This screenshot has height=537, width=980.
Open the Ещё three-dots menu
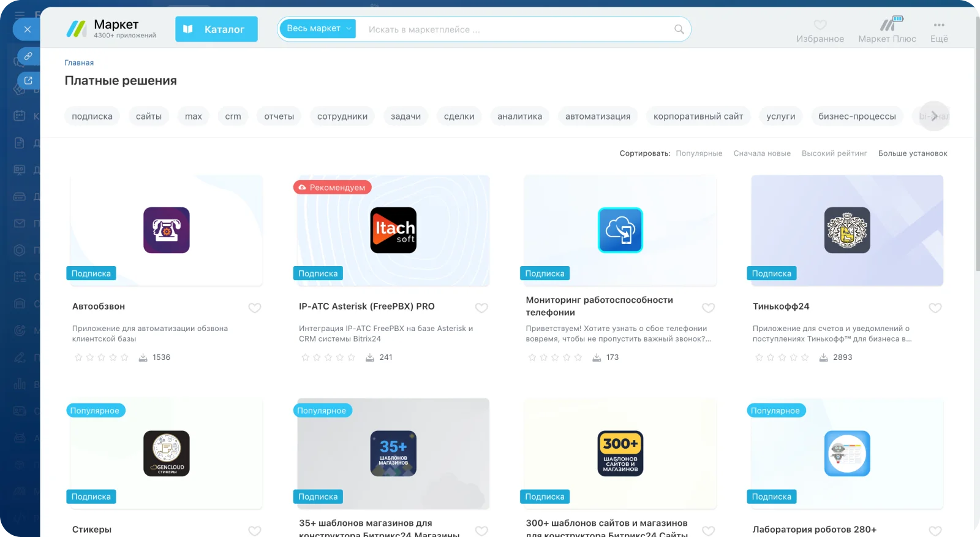pos(939,25)
